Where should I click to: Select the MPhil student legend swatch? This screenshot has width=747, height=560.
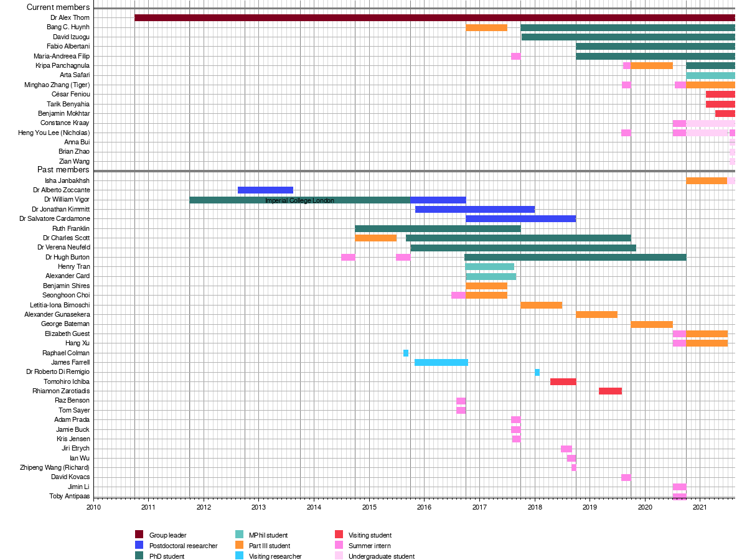(239, 534)
